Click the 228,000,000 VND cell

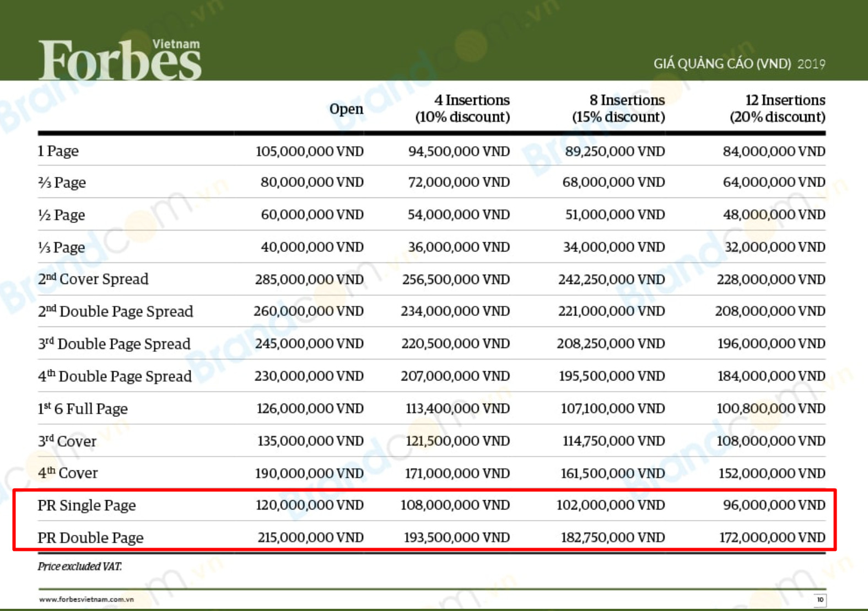pyautogui.click(x=771, y=280)
